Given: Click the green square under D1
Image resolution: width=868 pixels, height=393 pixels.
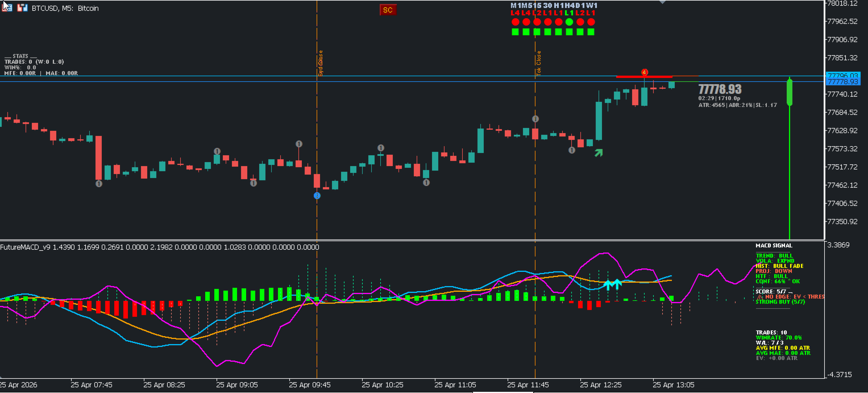Looking at the screenshot, I should click(580, 32).
